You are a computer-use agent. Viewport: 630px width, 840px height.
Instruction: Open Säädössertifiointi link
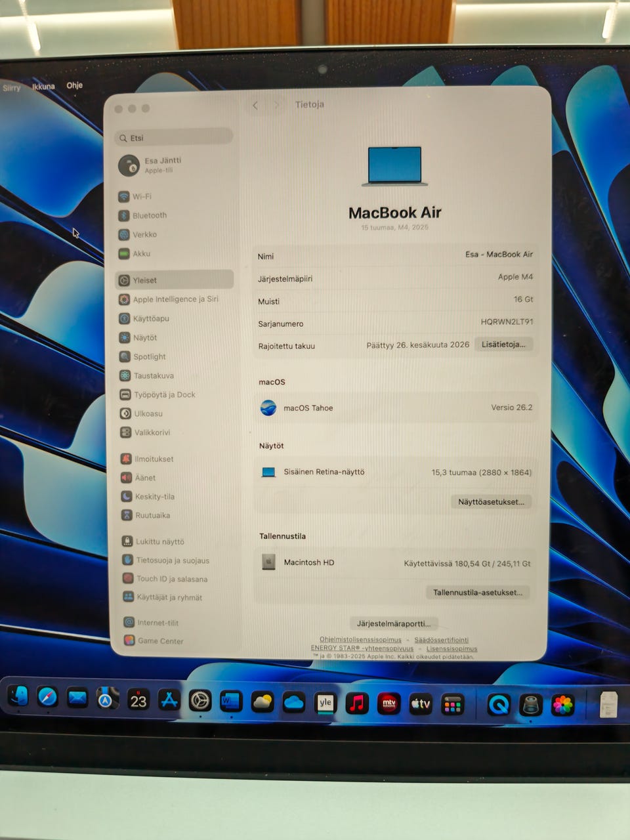coord(441,640)
